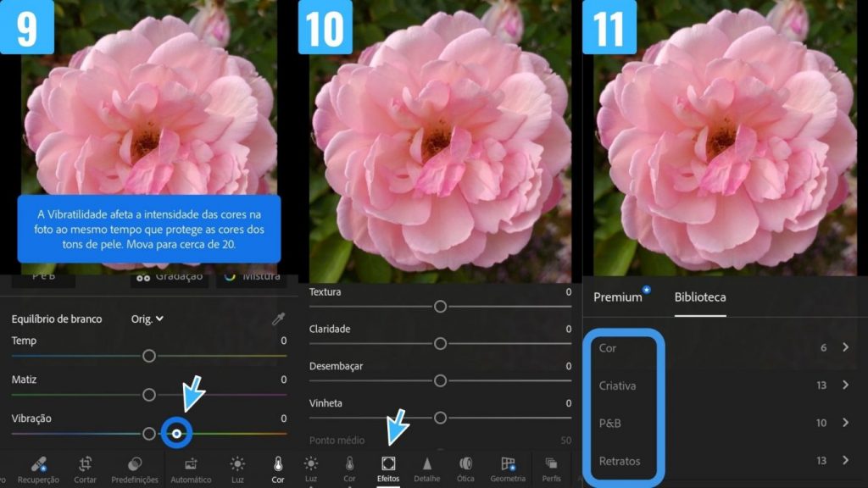Tap the Ponto médio label
Viewport: 868px width, 488px height.
click(x=337, y=441)
